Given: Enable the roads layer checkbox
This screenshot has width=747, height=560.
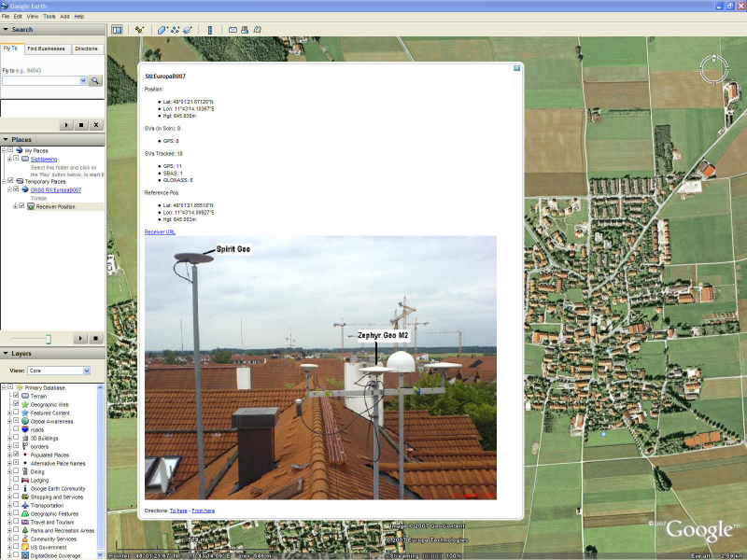Looking at the screenshot, I should [x=16, y=428].
